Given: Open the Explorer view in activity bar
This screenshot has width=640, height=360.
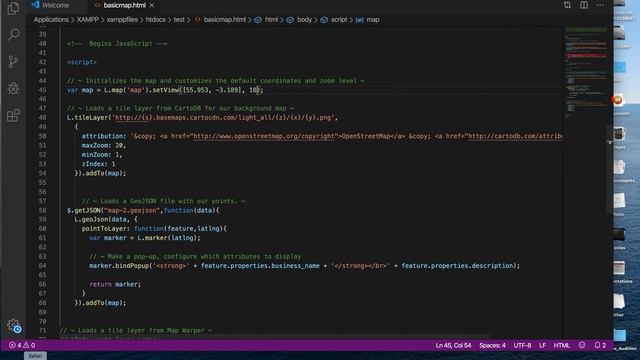Looking at the screenshot, I should click(x=13, y=8).
